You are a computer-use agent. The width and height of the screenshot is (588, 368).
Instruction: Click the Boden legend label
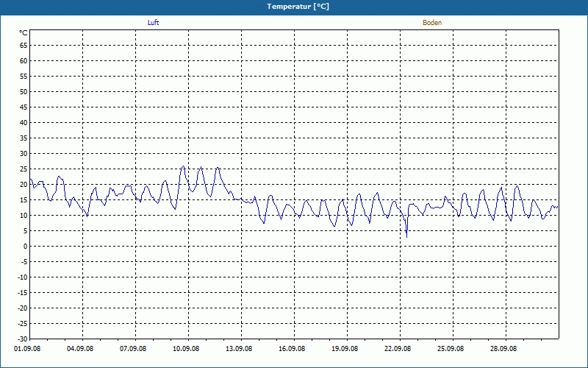[x=432, y=23]
